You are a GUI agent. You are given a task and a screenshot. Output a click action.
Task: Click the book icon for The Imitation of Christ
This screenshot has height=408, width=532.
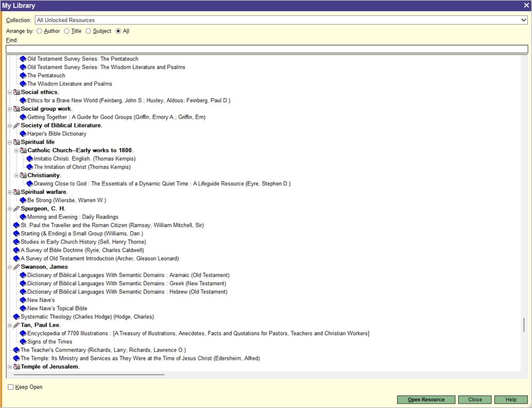pyautogui.click(x=29, y=167)
